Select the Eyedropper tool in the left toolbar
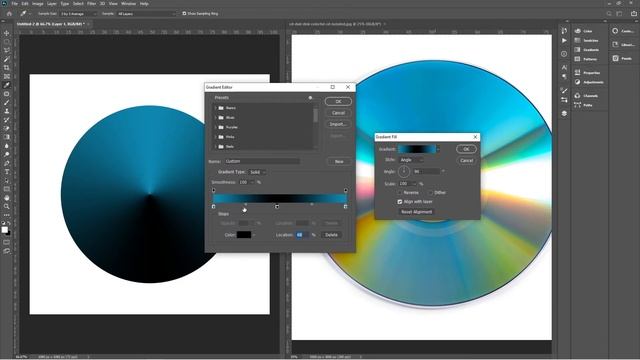 point(7,85)
